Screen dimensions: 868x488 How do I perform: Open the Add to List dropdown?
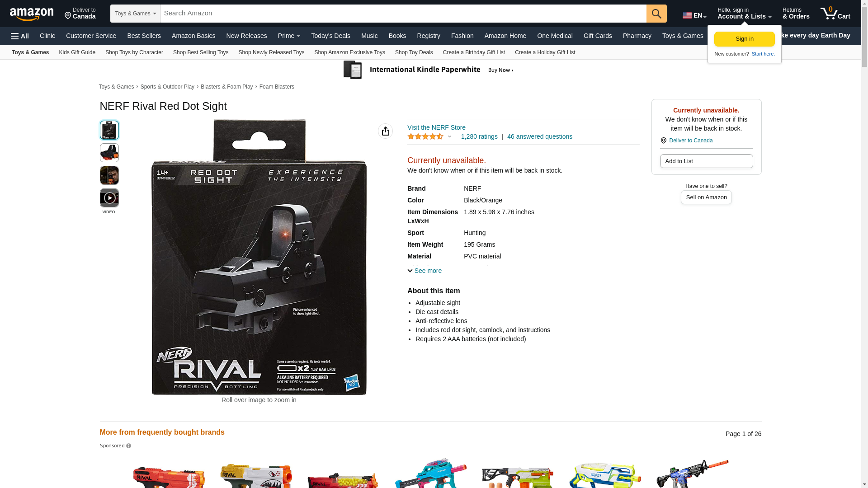[x=706, y=161]
